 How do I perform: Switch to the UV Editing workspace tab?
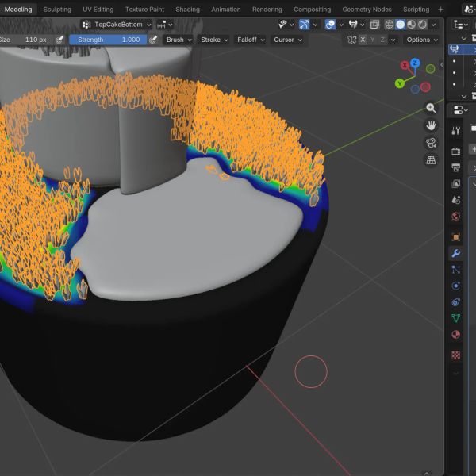[98, 10]
